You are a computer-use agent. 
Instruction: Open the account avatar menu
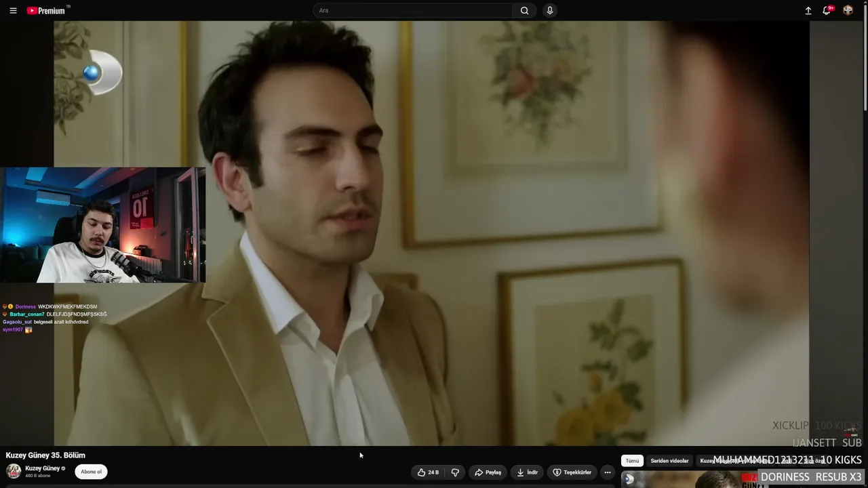click(848, 11)
